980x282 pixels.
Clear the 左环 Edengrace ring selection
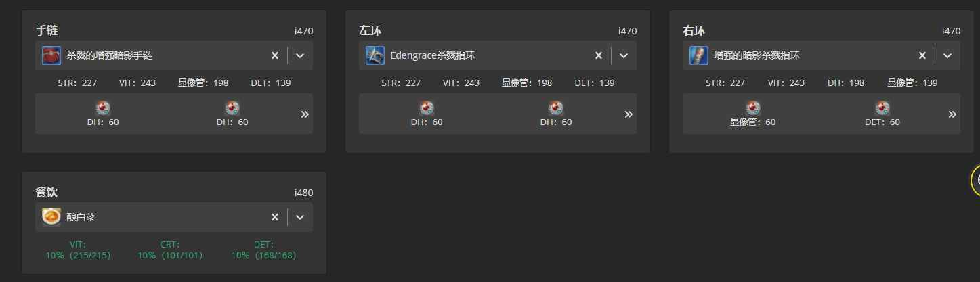point(599,55)
